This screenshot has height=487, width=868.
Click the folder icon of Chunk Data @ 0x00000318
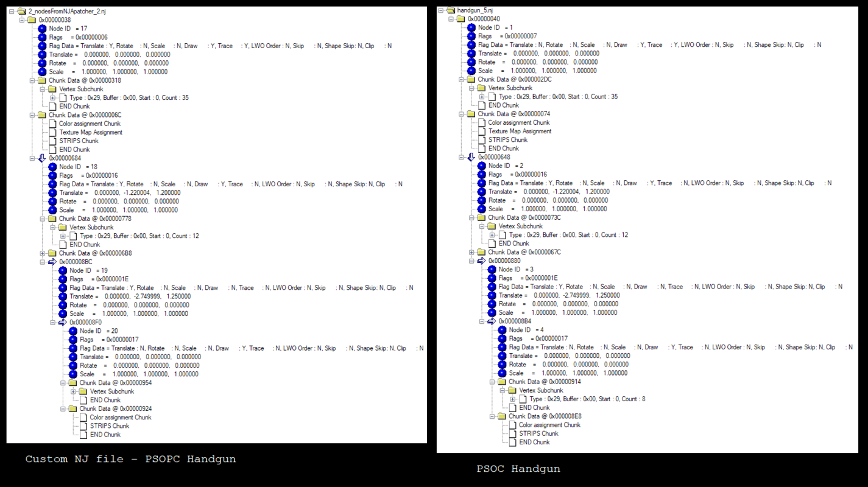click(x=42, y=80)
